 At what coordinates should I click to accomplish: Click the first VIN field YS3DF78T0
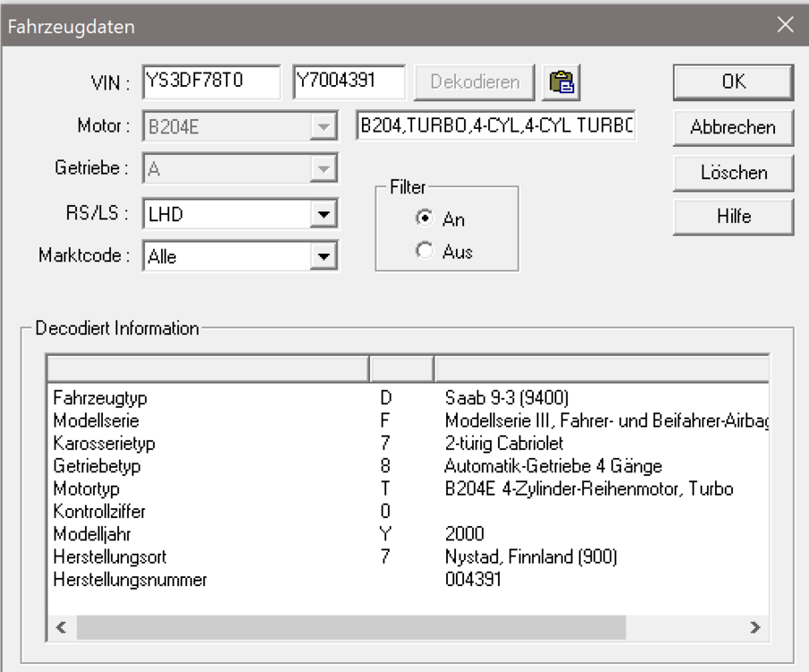[211, 82]
